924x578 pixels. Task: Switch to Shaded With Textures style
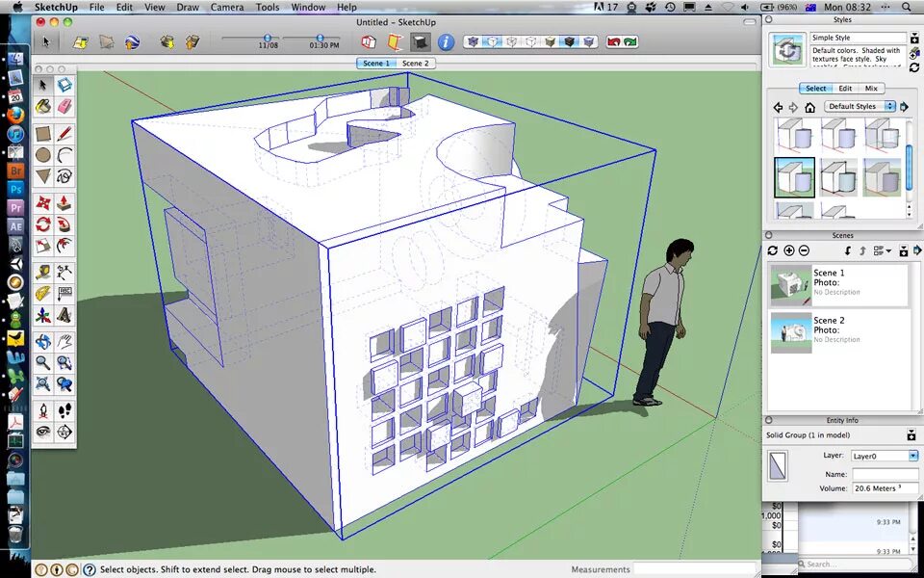click(x=569, y=41)
